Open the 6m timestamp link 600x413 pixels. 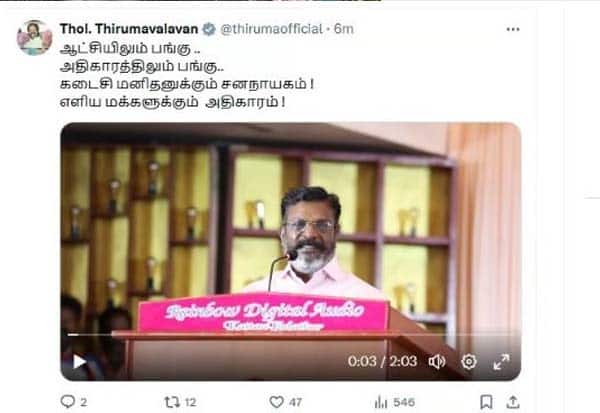coord(344,29)
